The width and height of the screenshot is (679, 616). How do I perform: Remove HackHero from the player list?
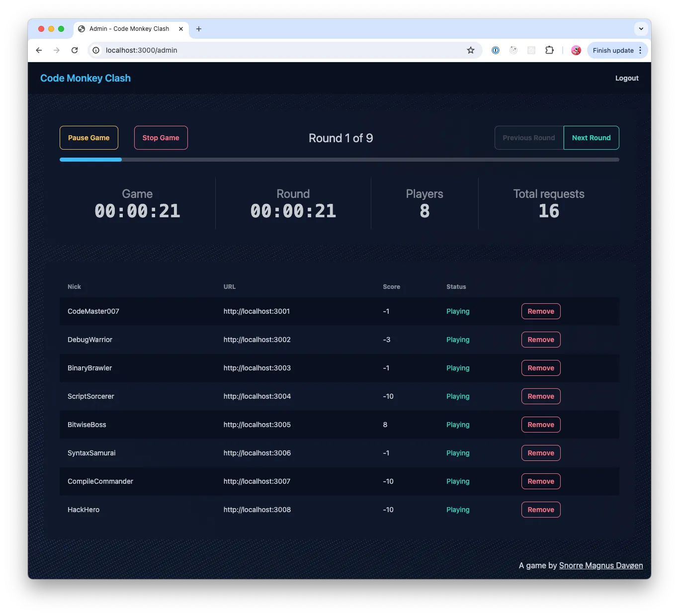tap(540, 510)
